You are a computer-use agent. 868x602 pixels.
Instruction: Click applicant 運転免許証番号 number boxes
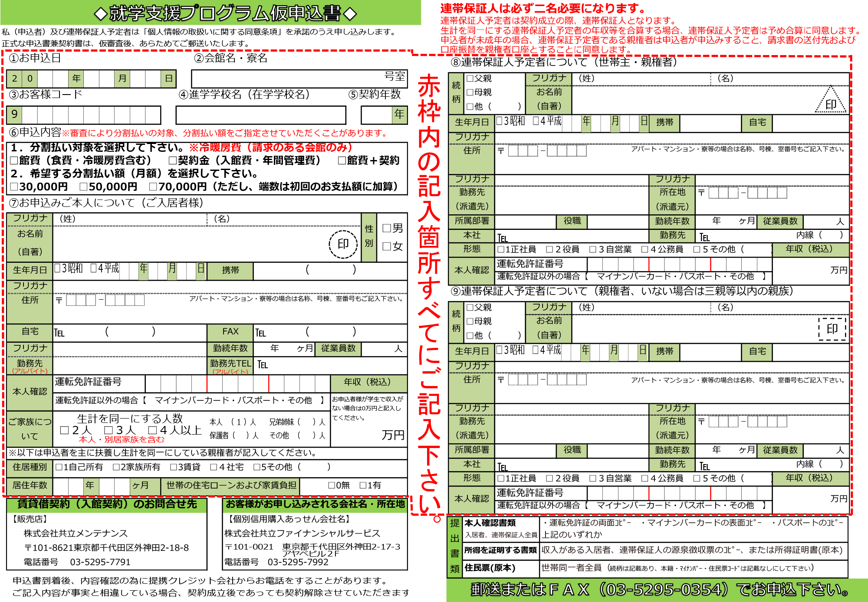coord(237,384)
